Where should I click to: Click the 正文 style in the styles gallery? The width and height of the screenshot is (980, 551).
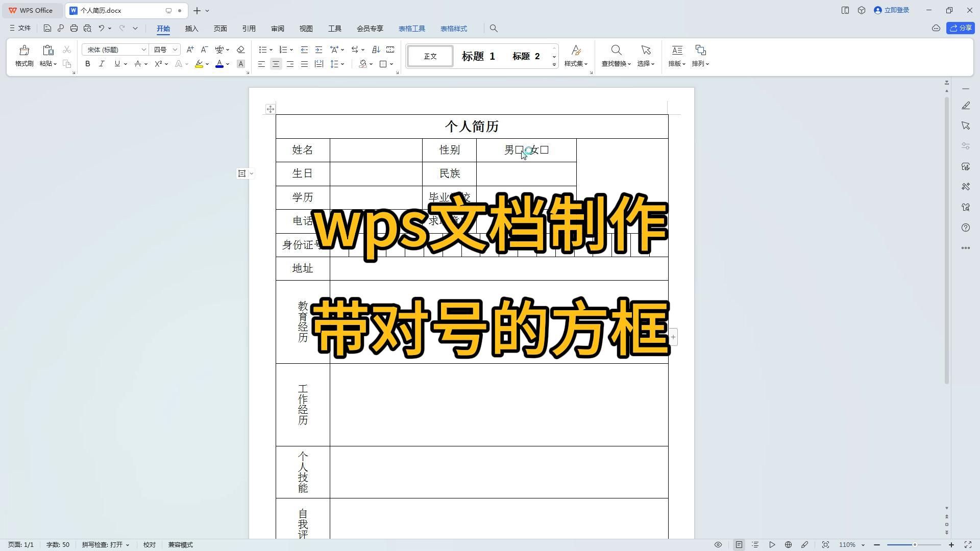tap(430, 56)
